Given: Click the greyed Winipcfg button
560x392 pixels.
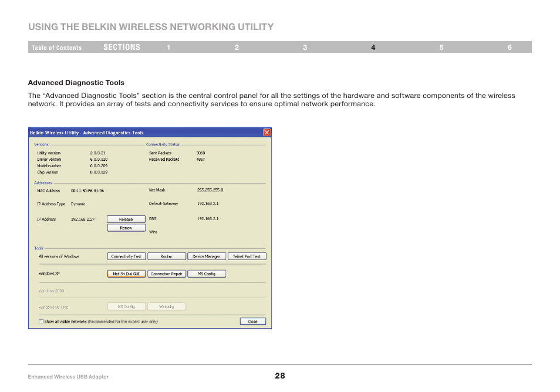Looking at the screenshot, I should pyautogui.click(x=167, y=307).
